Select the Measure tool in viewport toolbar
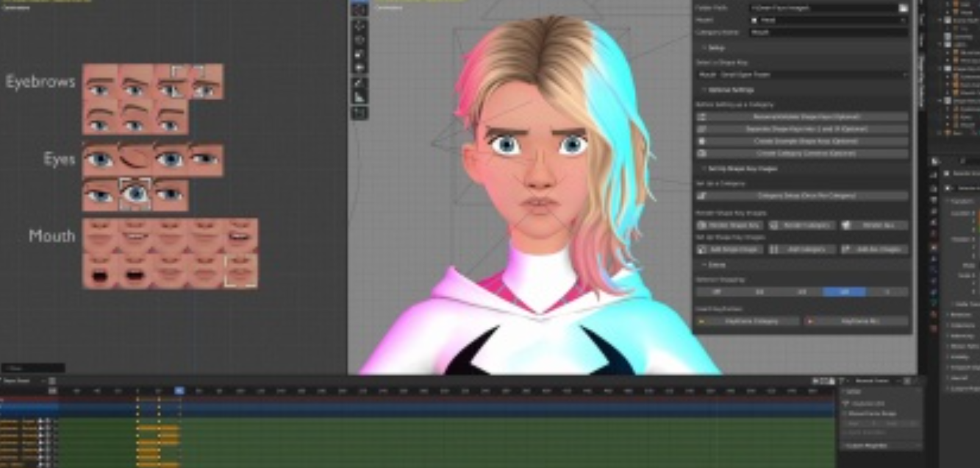 [360, 97]
